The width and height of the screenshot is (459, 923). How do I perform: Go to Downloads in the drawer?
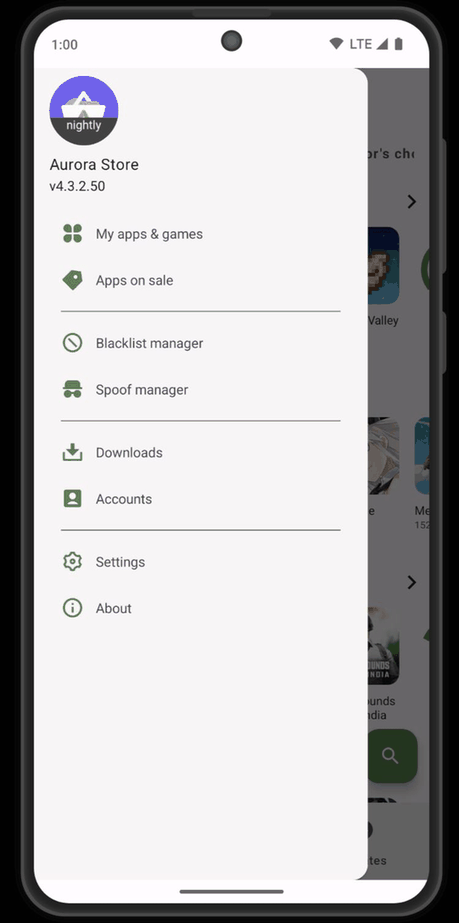tap(201, 453)
